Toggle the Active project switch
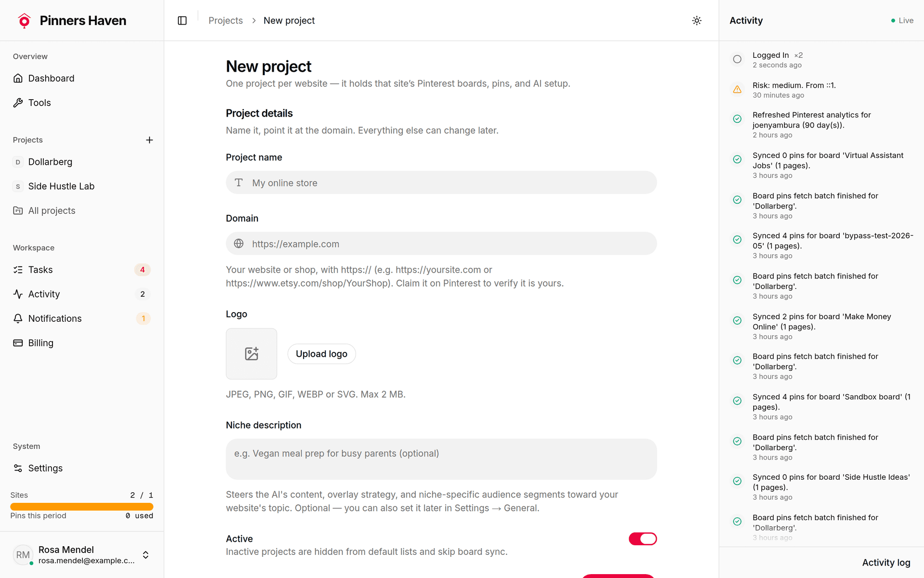The width and height of the screenshot is (924, 578). 642,539
